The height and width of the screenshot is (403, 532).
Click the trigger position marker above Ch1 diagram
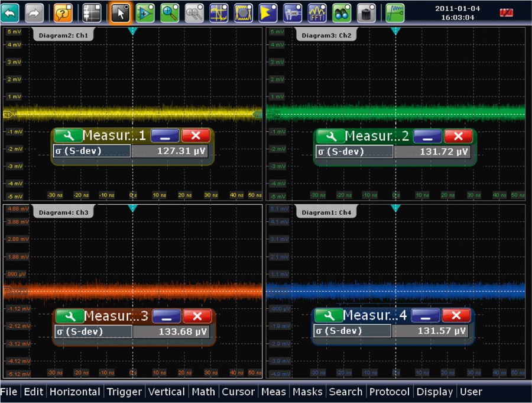[x=132, y=30]
